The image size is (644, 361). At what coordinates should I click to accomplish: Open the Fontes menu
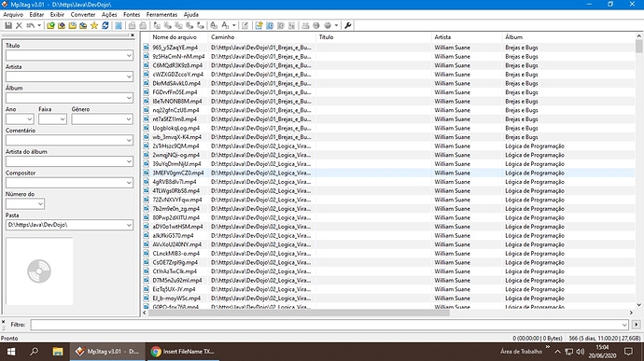[x=132, y=14]
